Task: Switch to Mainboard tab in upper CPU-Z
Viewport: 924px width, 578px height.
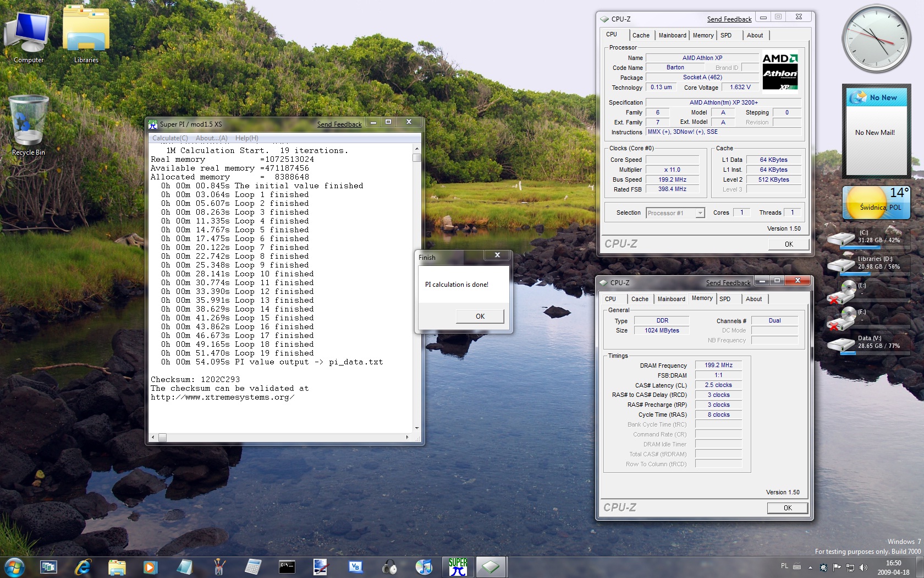Action: (672, 35)
